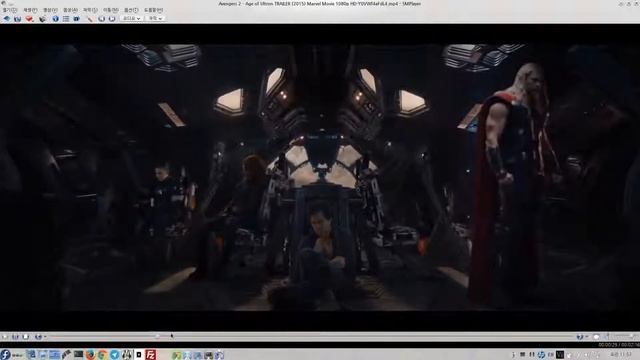The height and width of the screenshot is (360, 640).
Task: Click the open file toolbar icon
Action: tap(7, 19)
